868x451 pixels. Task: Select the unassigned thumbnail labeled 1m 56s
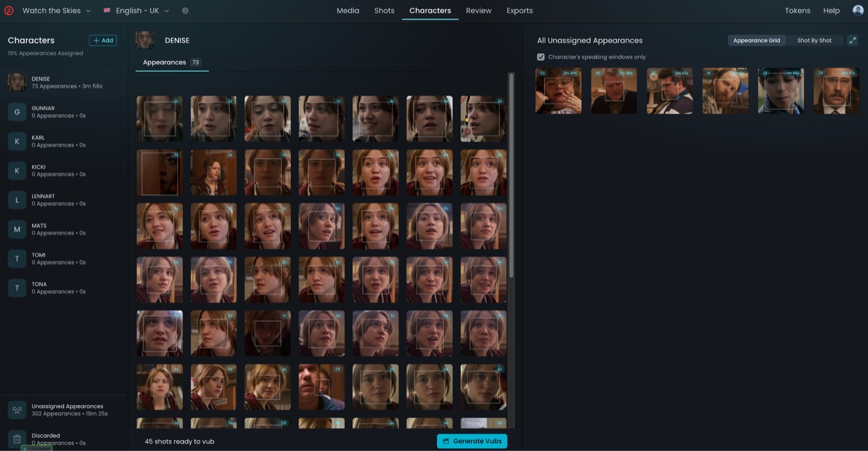coord(781,91)
